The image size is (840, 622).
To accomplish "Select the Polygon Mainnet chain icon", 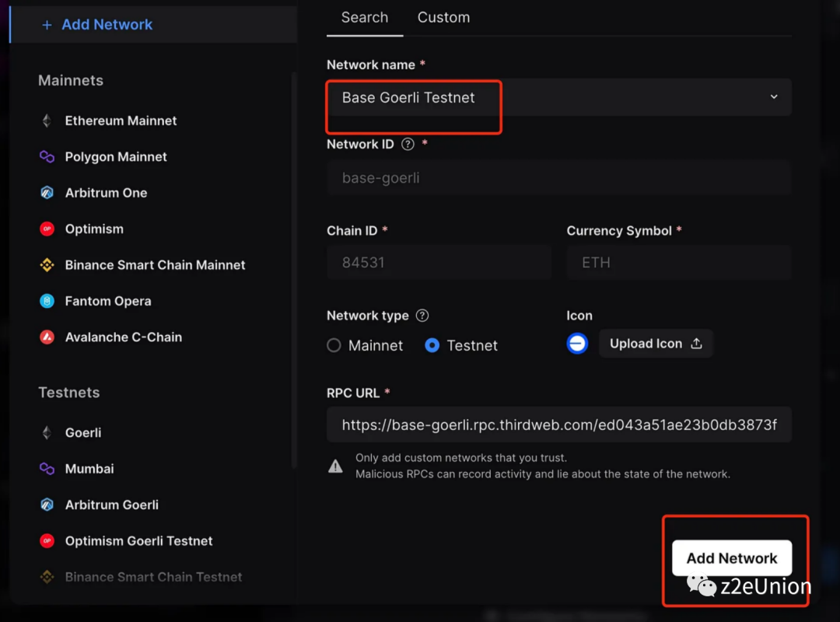I will coord(47,157).
